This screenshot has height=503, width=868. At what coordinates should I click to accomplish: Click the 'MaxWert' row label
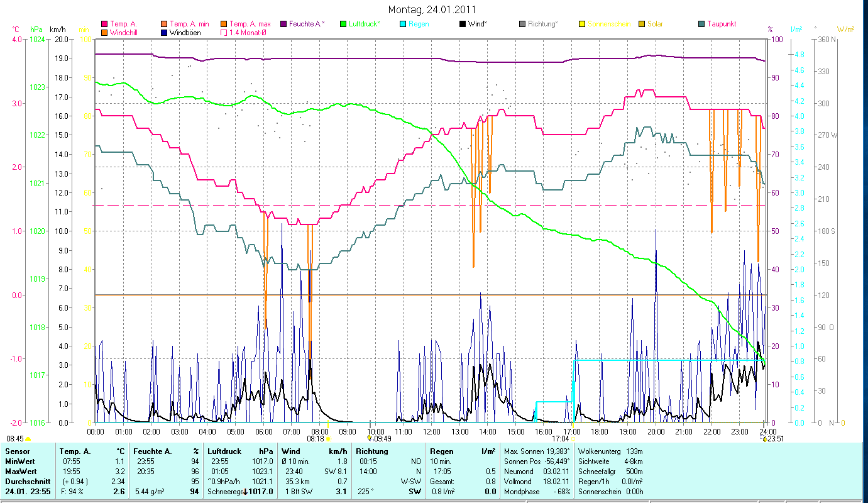click(20, 472)
